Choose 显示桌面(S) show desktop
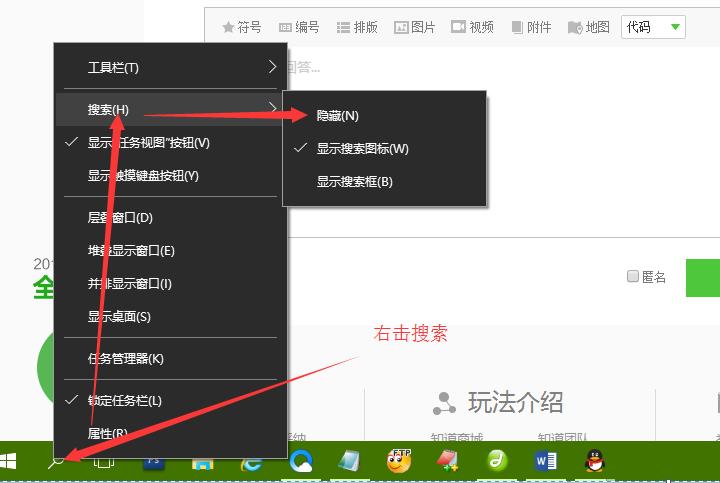The width and height of the screenshot is (720, 483). pyautogui.click(x=171, y=316)
